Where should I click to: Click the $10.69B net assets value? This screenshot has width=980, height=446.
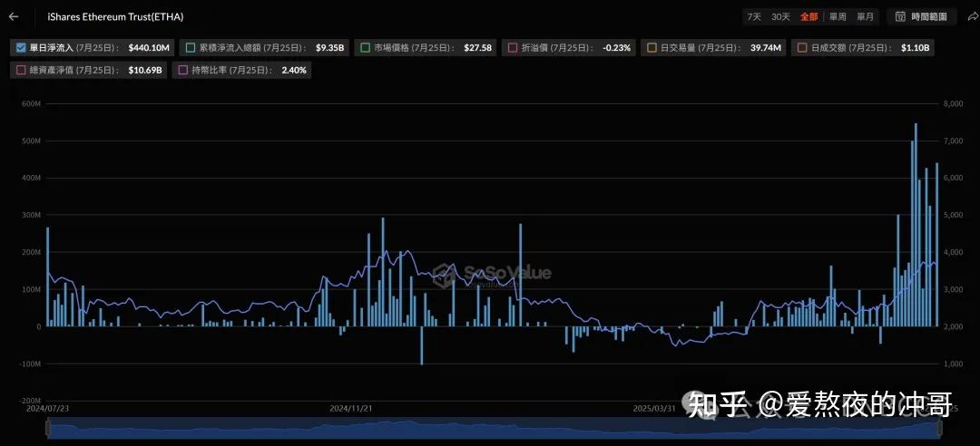[x=145, y=70]
